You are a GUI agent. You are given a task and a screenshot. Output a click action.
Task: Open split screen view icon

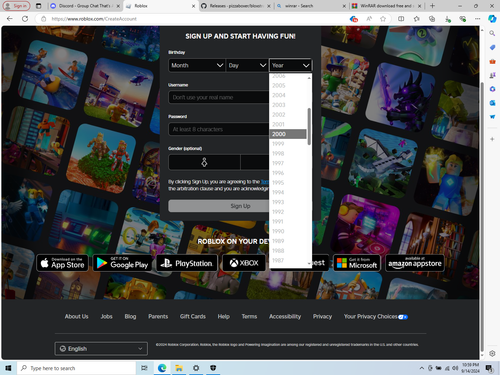pyautogui.click(x=401, y=19)
